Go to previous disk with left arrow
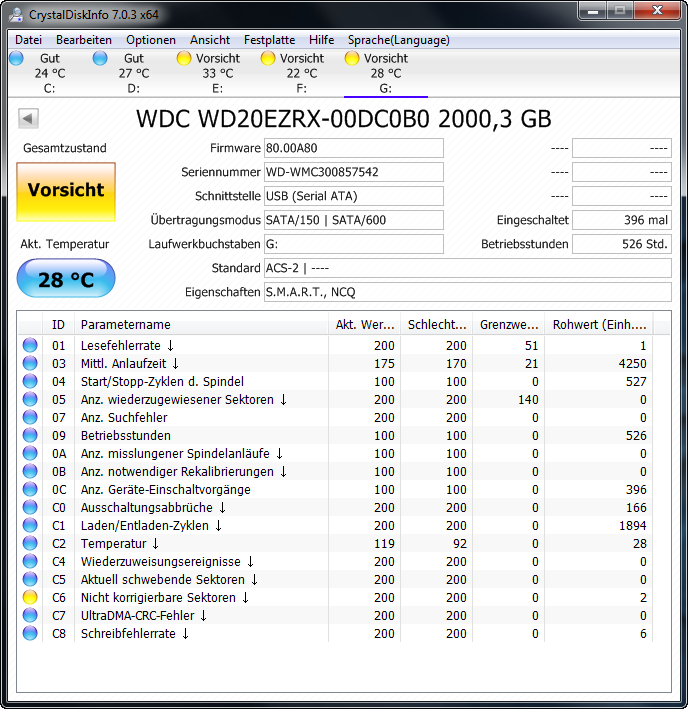The width and height of the screenshot is (688, 709). [x=28, y=119]
